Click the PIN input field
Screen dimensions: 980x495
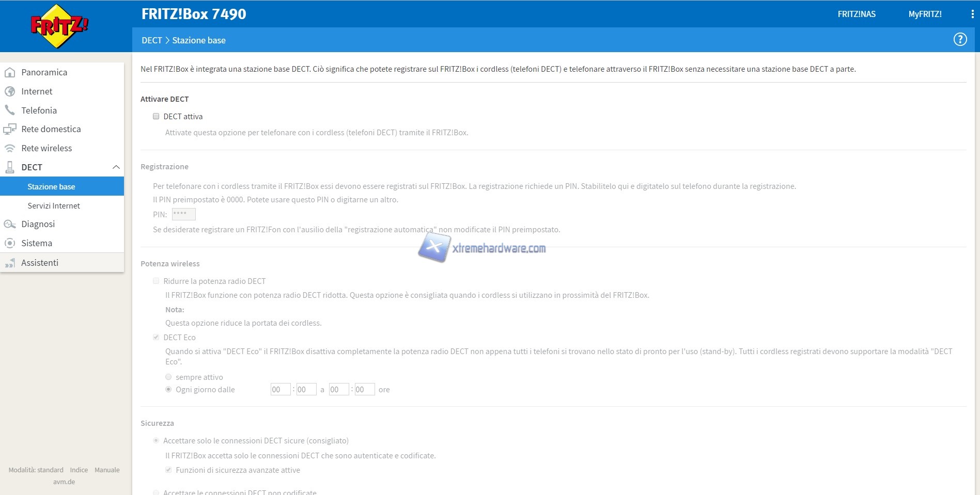(183, 214)
